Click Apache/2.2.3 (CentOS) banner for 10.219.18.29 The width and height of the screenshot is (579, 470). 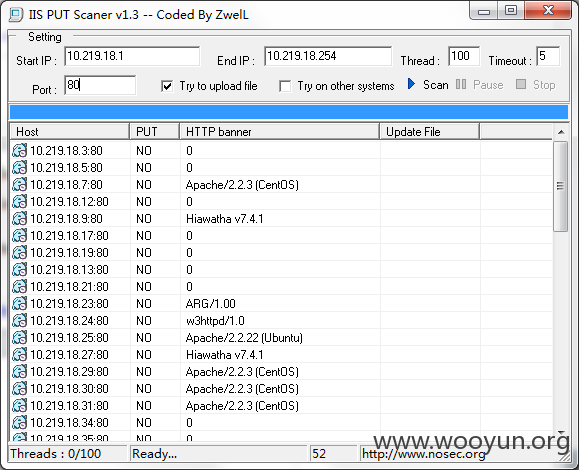[x=242, y=371]
